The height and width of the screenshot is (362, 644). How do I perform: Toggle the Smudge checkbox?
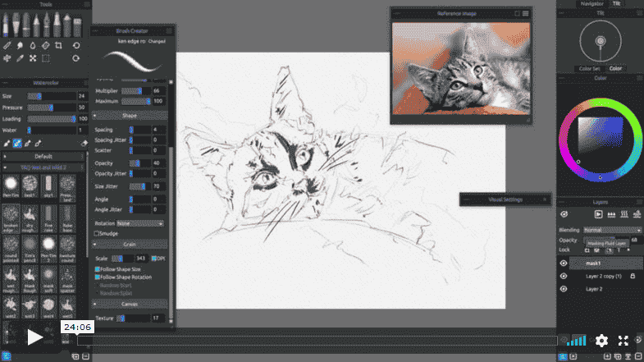(97, 233)
